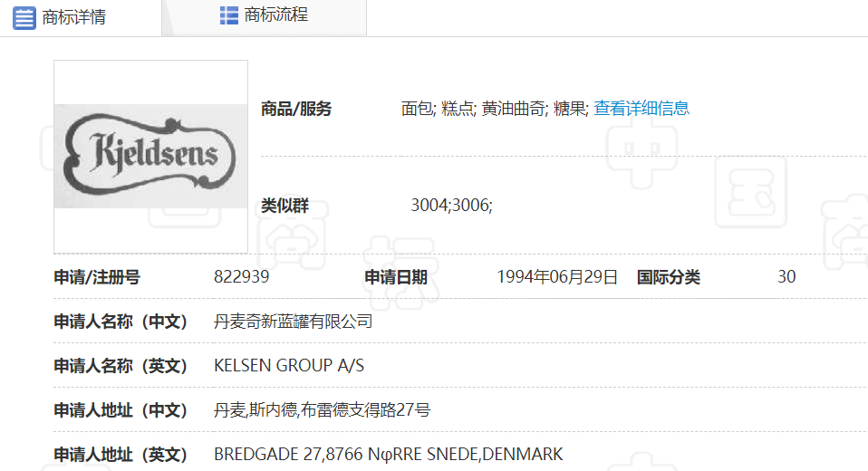This screenshot has height=471, width=868.
Task: Select the 商标详情 tab label
Action: click(x=73, y=17)
